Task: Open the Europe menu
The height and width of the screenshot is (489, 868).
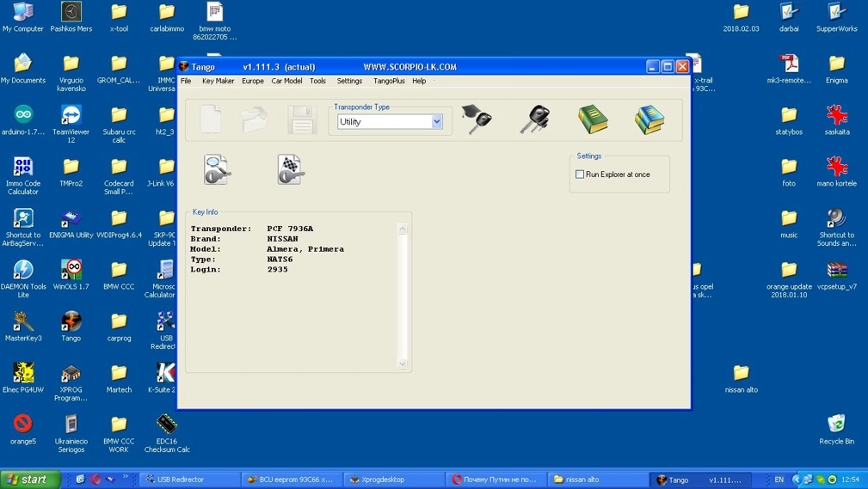Action: point(252,81)
